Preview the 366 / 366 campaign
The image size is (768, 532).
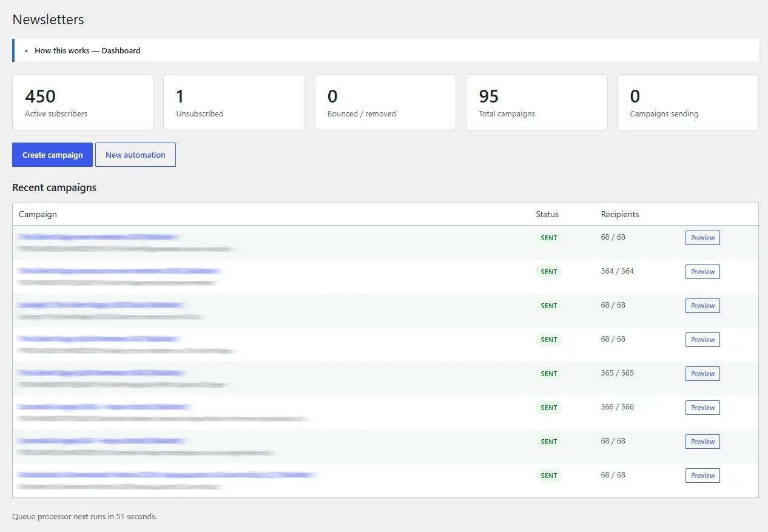(x=702, y=408)
